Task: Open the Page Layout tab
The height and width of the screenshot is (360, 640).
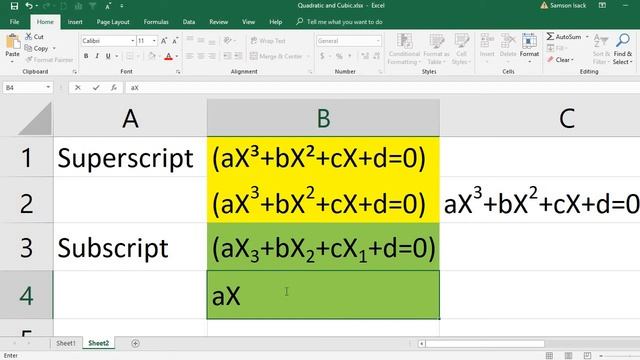Action: 113,22
